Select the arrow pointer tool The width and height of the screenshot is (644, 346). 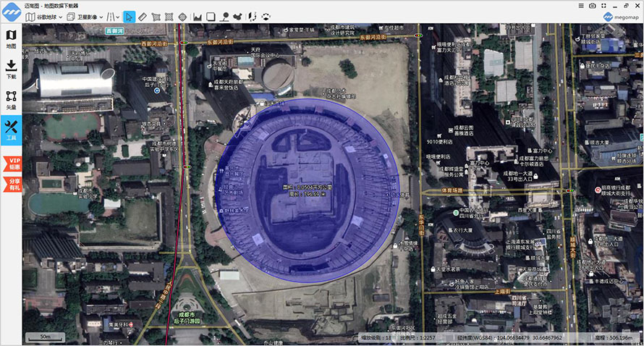click(x=129, y=17)
